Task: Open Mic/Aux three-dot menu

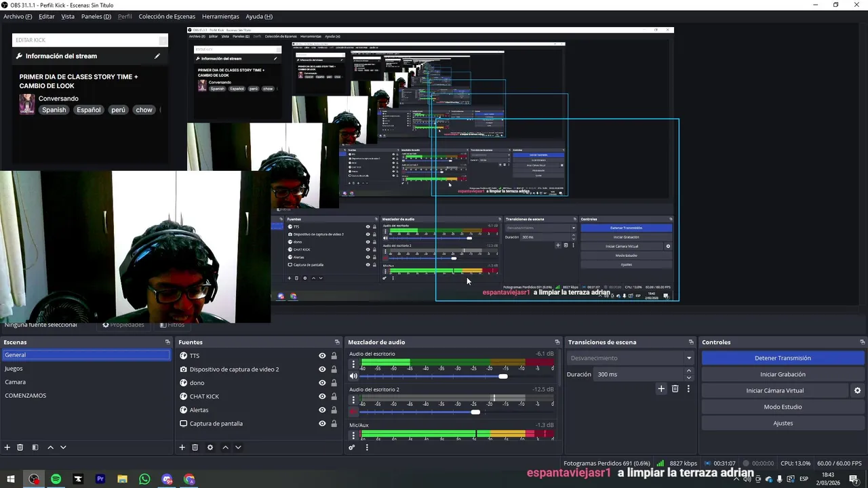Action: coord(353,434)
